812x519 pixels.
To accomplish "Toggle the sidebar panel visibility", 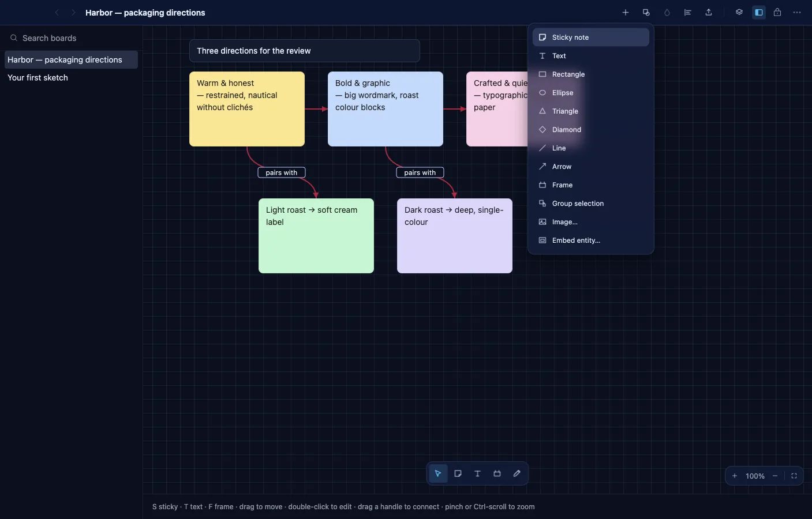I will (x=759, y=12).
